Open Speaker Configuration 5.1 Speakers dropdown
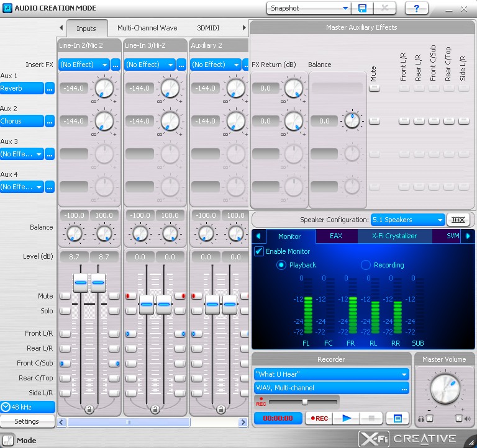The image size is (477, 448). [407, 220]
